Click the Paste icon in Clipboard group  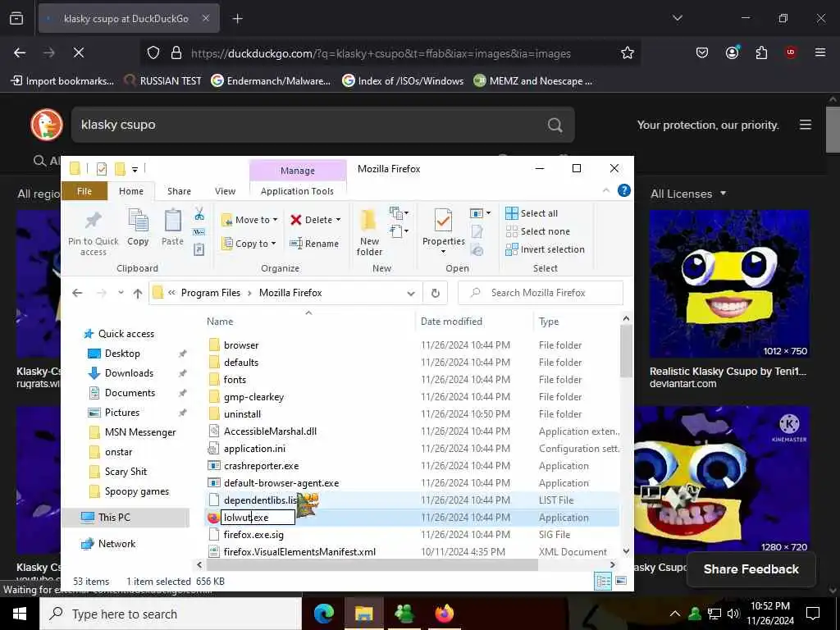tap(172, 227)
